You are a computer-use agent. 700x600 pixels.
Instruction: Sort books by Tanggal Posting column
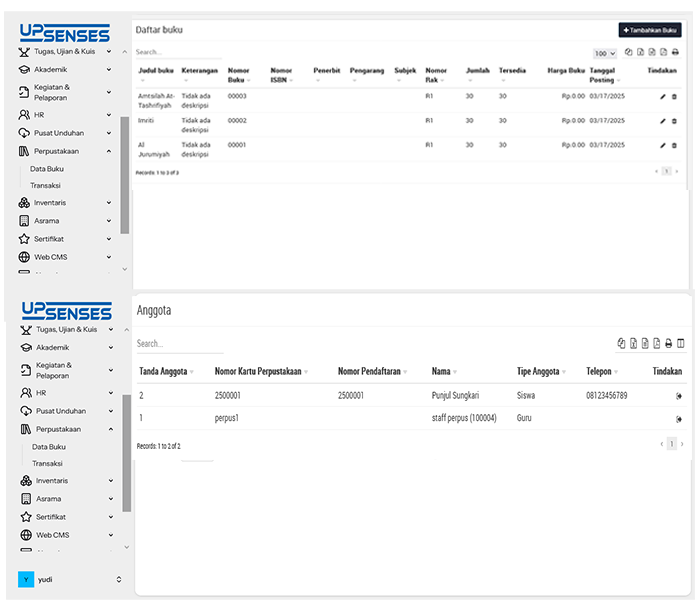point(604,75)
